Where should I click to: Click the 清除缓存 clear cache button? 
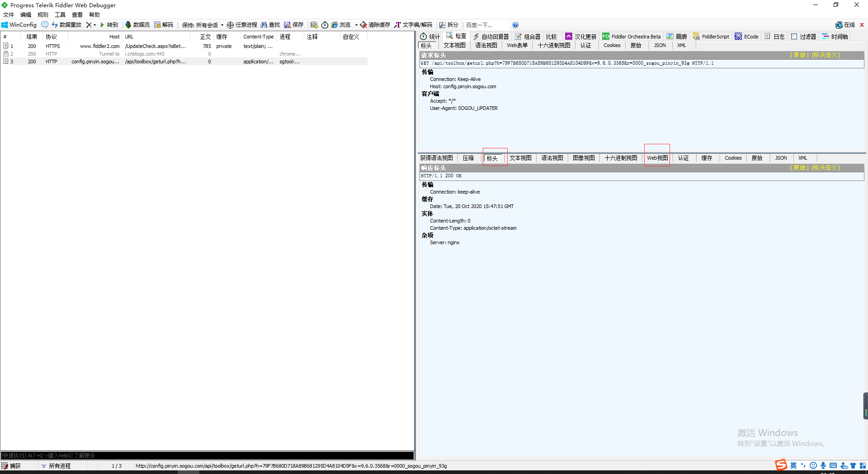coord(375,25)
